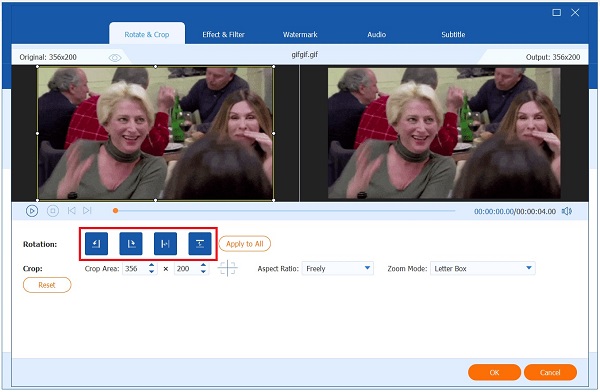Open the Subtitle tab
This screenshot has height=392, width=600.
[453, 34]
